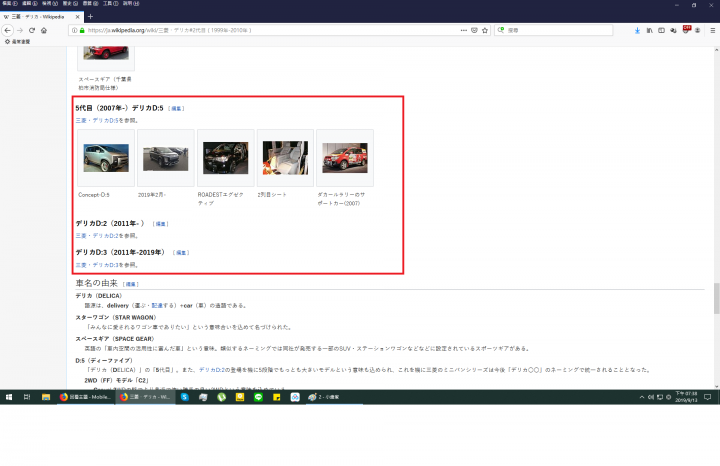Open Skype from the taskbar

point(185,397)
